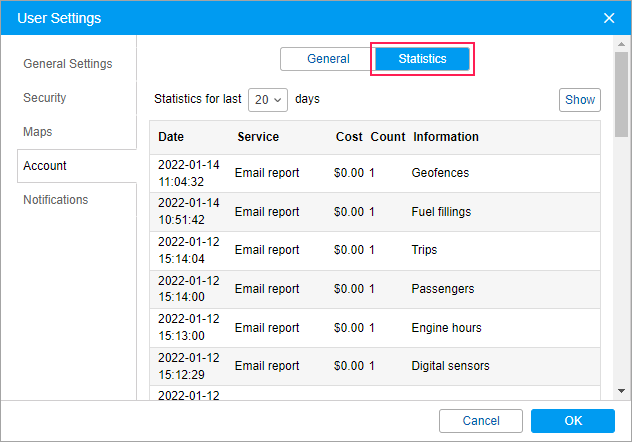Select the Account section
The image size is (632, 442).
pyautogui.click(x=45, y=166)
